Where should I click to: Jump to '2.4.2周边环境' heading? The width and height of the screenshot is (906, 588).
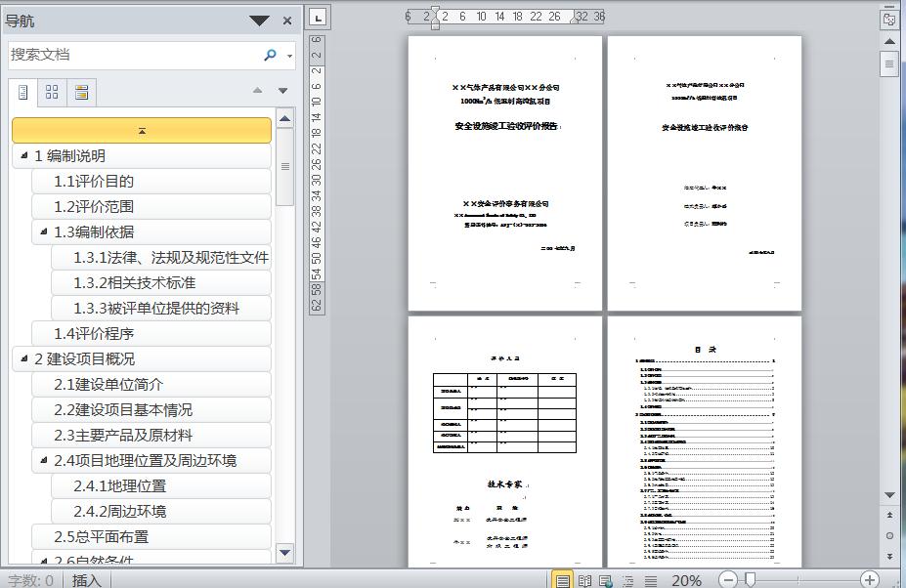point(161,512)
